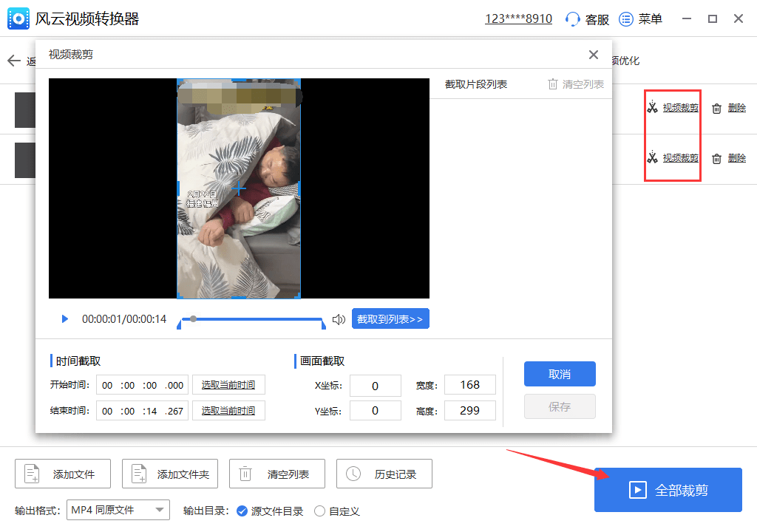Select the 源文件目录 output radio button
Screen dimensions: 757x532
[x=242, y=511]
